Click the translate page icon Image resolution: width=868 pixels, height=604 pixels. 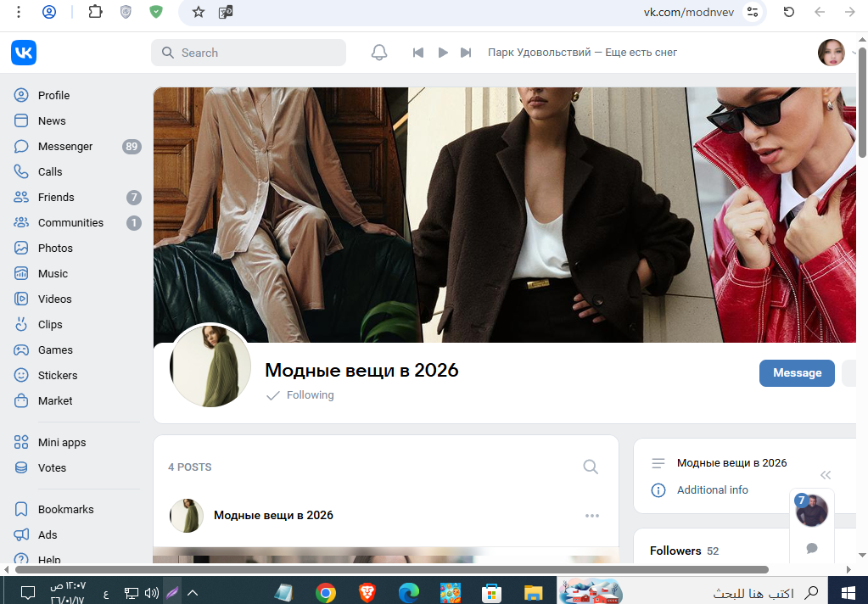226,12
